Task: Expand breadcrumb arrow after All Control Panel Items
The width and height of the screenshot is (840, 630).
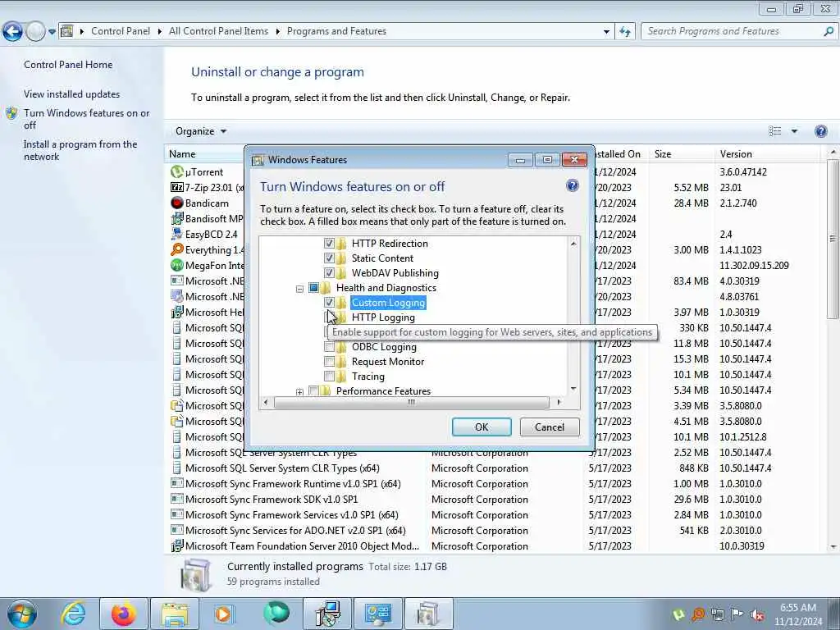Action: click(x=277, y=32)
